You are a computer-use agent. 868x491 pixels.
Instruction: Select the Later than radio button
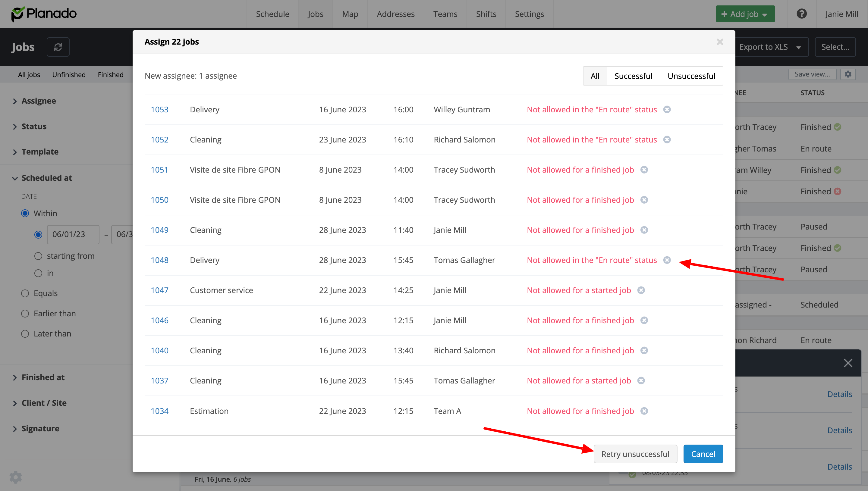coord(25,334)
